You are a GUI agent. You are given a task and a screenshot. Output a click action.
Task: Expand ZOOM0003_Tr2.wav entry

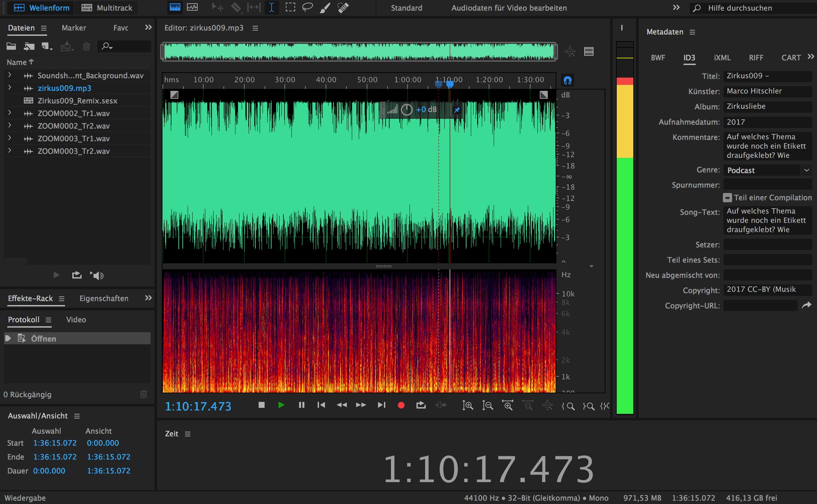coord(10,150)
